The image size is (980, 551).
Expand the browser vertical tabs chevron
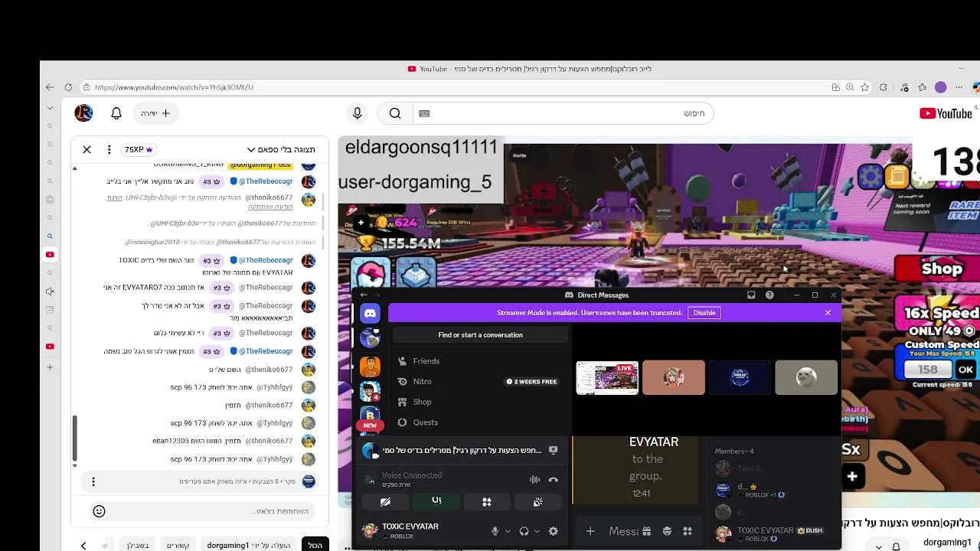click(50, 108)
